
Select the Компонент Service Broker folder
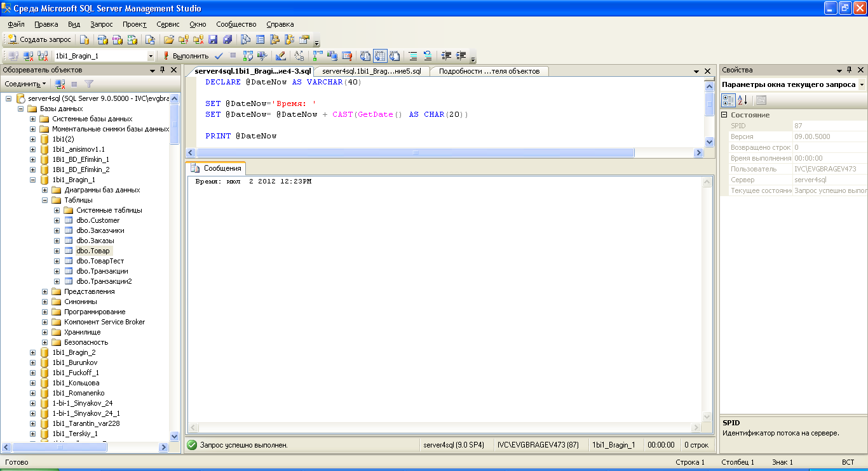coord(104,322)
